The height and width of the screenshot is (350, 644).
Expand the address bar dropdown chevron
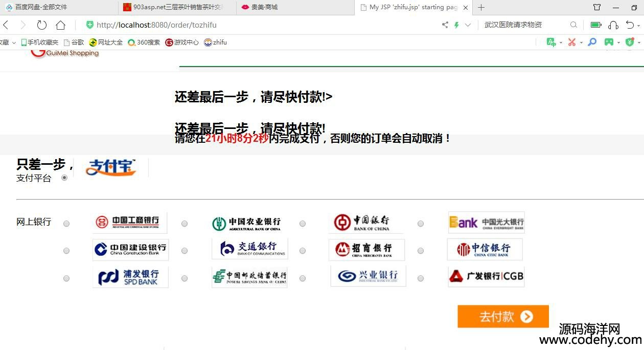(x=468, y=25)
